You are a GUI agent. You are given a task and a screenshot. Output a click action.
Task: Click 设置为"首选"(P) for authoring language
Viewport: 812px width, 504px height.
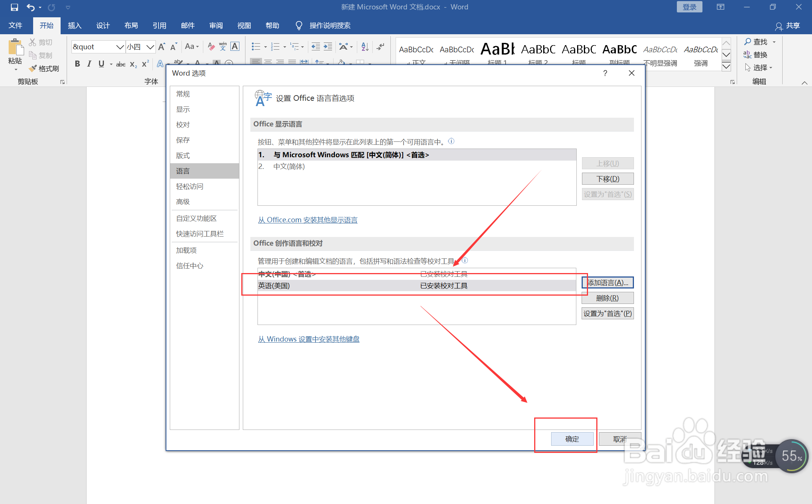click(608, 313)
